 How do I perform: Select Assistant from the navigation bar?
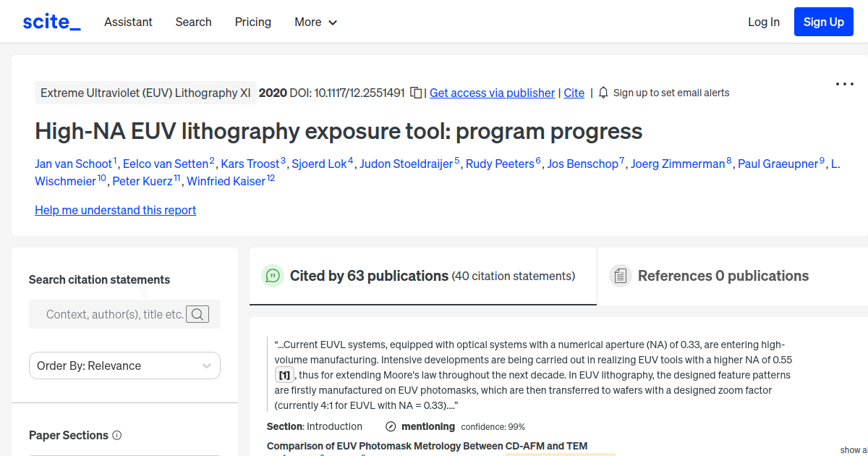[128, 22]
